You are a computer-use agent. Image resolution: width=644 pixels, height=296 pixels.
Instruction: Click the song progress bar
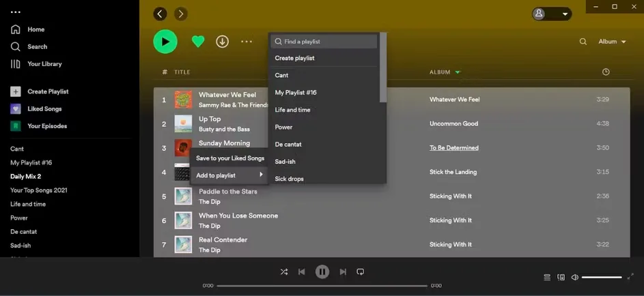322,286
